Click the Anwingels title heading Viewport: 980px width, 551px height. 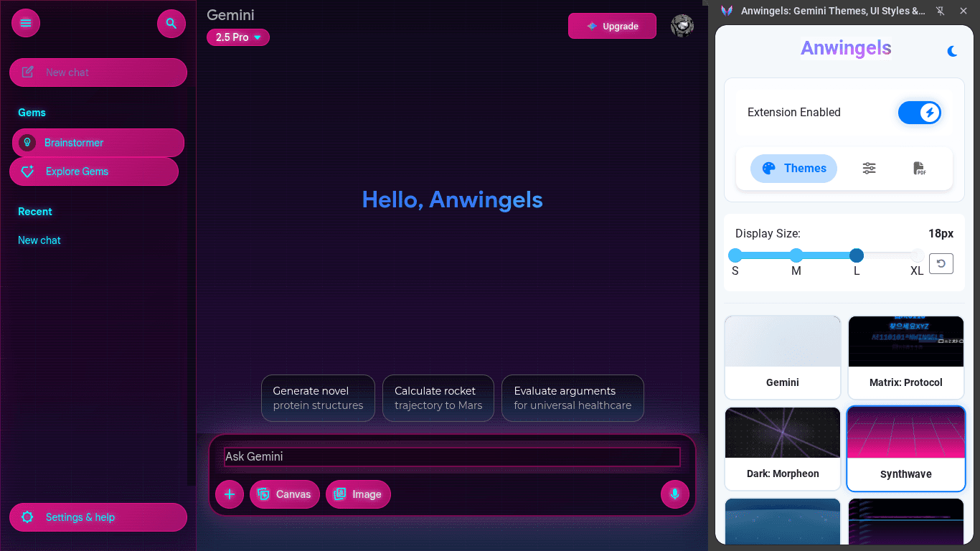(846, 48)
